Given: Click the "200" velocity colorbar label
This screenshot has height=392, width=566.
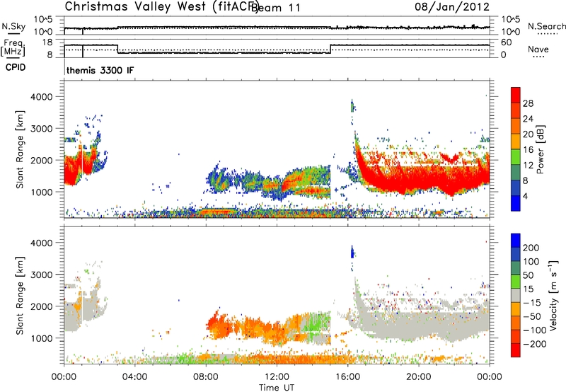Looking at the screenshot, I should pyautogui.click(x=531, y=248).
